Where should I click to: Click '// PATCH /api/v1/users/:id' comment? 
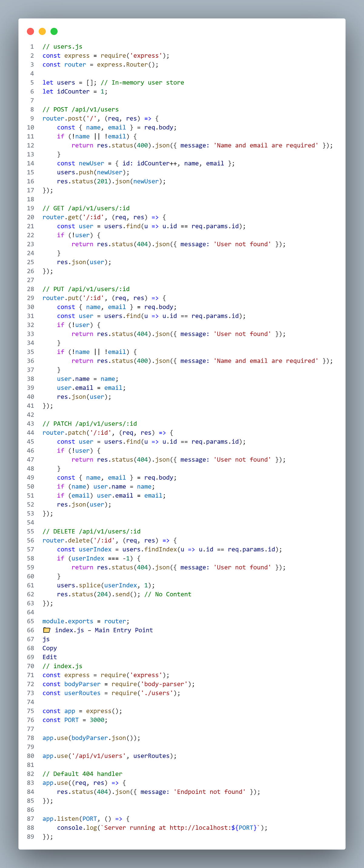point(89,424)
